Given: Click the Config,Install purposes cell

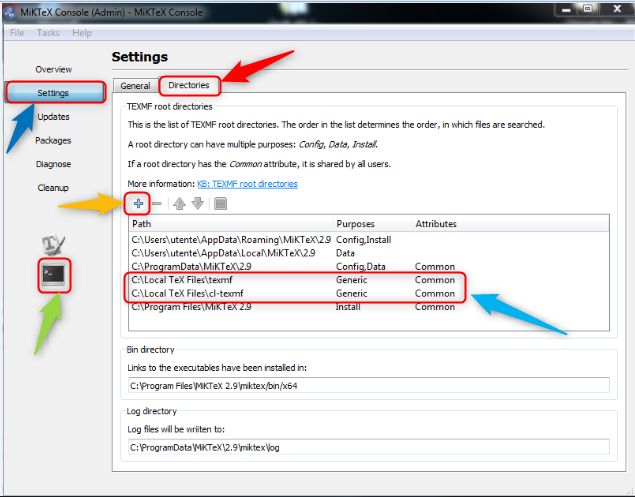Looking at the screenshot, I should [364, 240].
